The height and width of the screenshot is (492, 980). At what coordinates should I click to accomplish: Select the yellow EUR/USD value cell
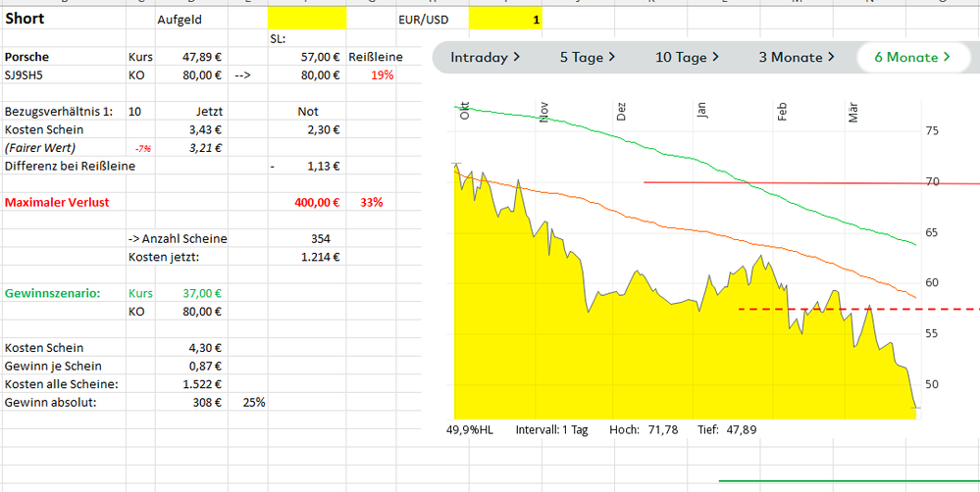coord(505,20)
